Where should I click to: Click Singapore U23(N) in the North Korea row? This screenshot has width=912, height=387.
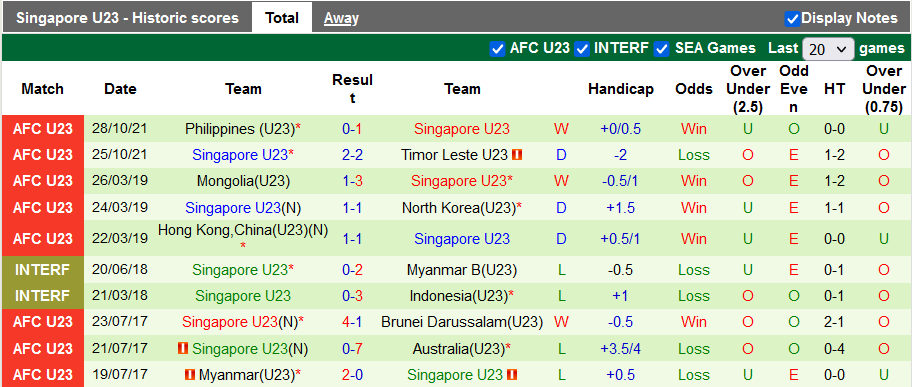[243, 207]
